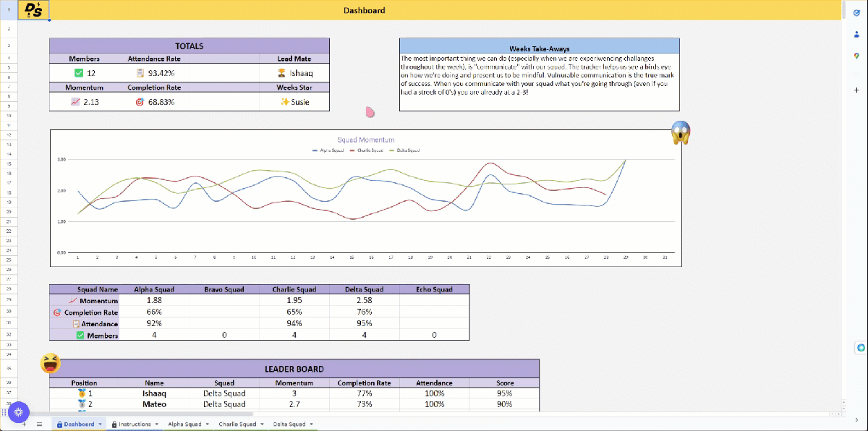868x431 pixels.
Task: Open the Google Maps side panel icon
Action: (856, 56)
